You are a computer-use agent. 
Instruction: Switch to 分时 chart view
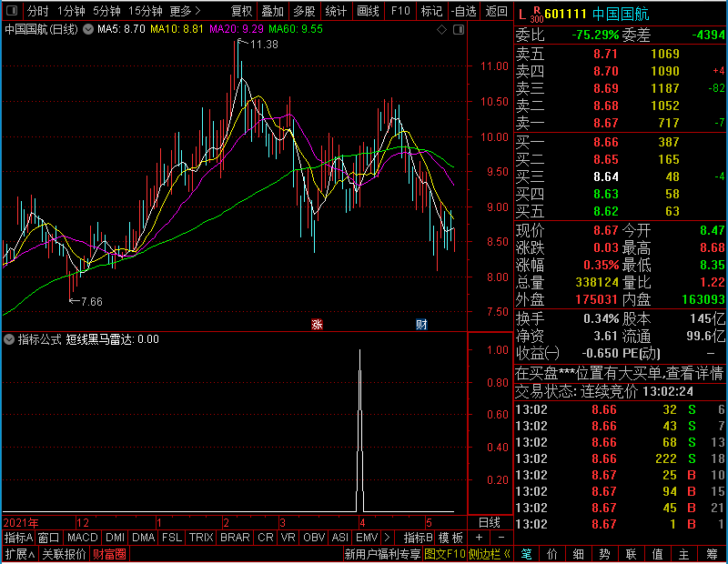(37, 11)
